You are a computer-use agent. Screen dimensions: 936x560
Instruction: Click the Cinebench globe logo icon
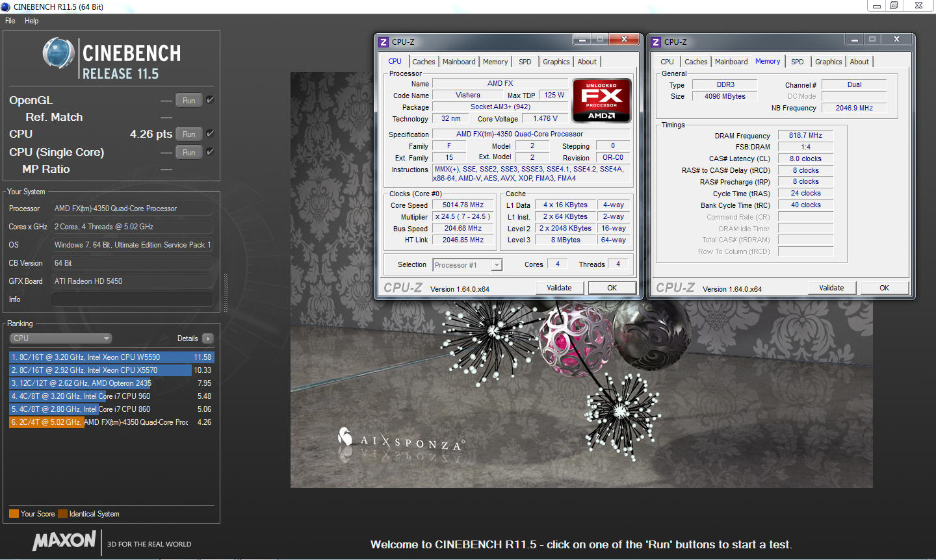coord(58,53)
